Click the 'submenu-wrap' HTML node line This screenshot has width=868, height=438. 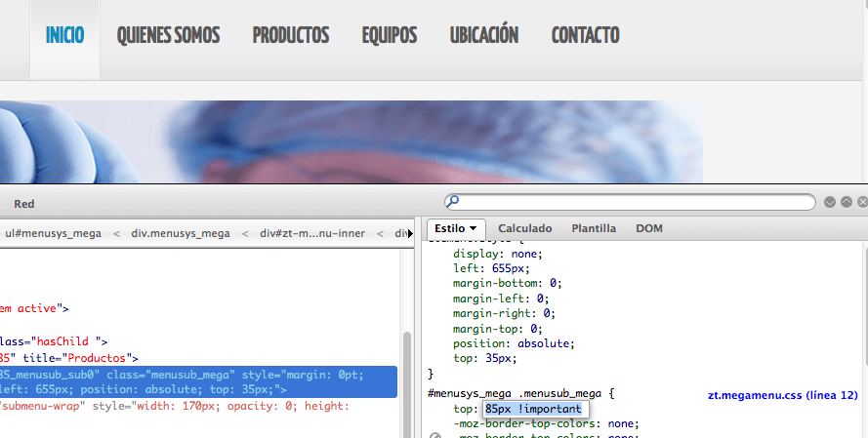click(175, 407)
